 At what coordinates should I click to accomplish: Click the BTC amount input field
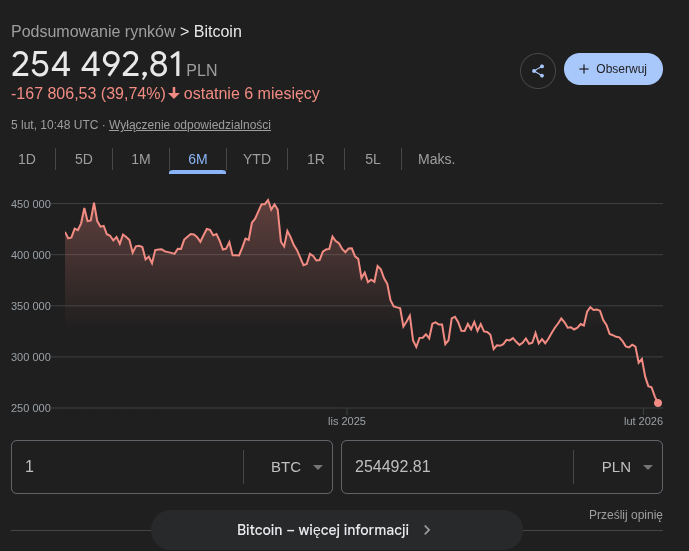tap(126, 467)
